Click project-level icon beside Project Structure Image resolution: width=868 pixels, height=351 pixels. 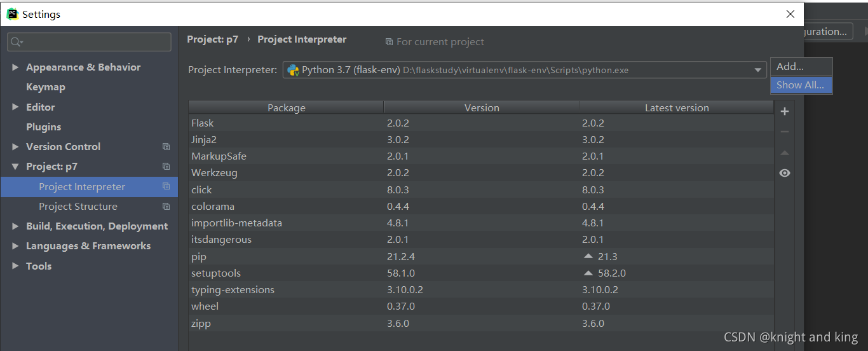click(x=166, y=207)
